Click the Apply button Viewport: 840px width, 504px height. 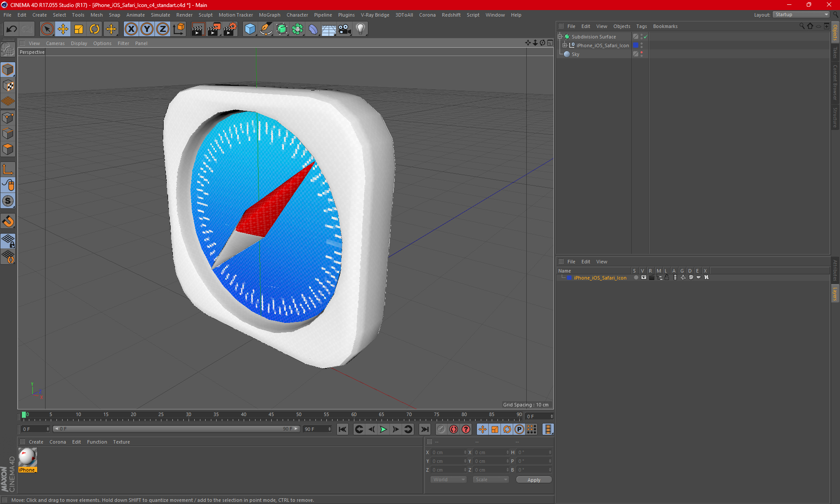pyautogui.click(x=534, y=480)
